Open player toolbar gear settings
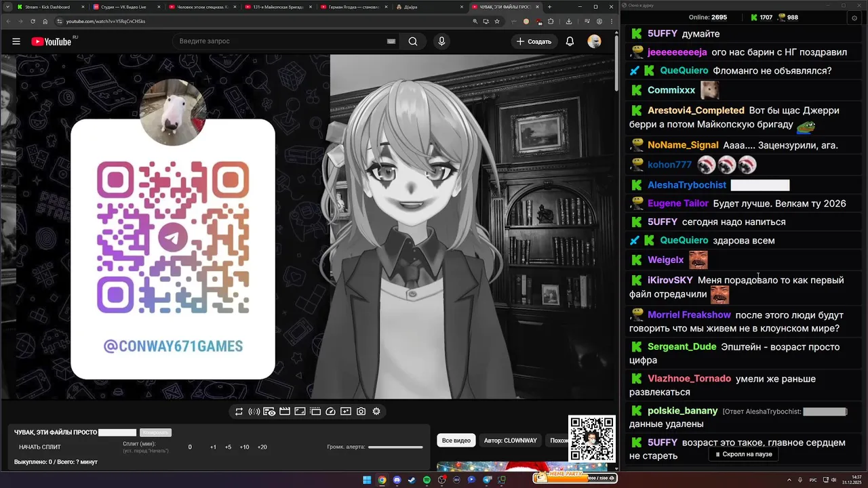868x488 pixels. coord(376,411)
